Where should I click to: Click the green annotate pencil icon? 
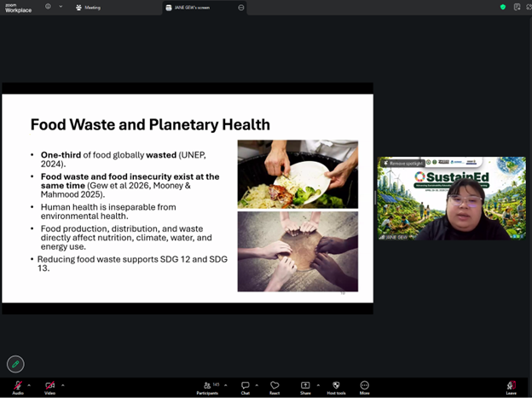15,364
